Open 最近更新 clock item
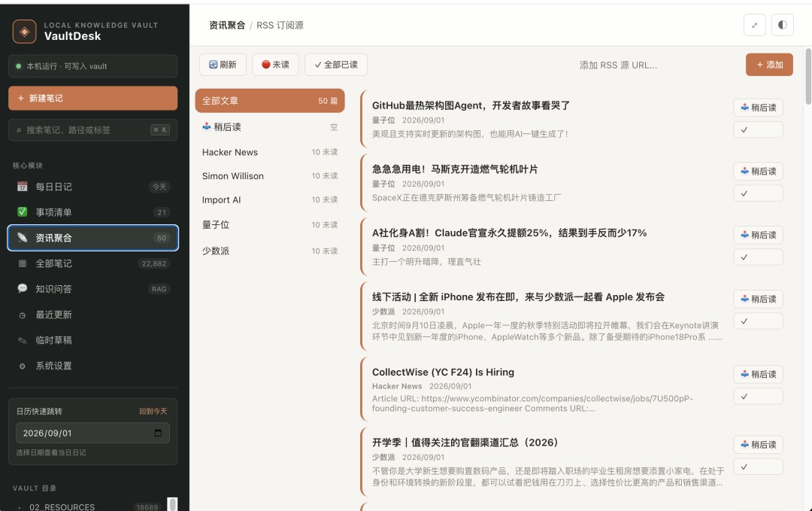 92,315
